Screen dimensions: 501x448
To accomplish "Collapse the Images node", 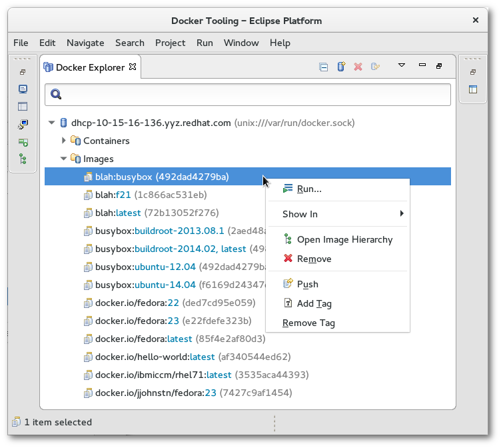I will tap(63, 158).
